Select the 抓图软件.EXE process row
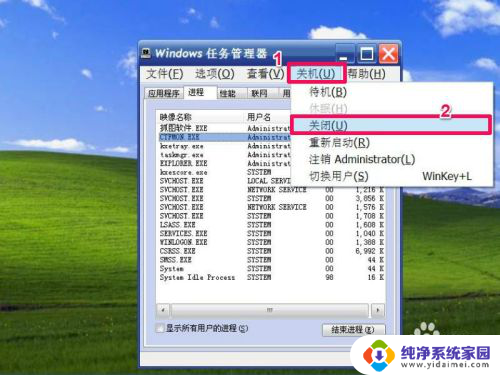Image resolution: width=500 pixels, height=375 pixels. (224, 128)
